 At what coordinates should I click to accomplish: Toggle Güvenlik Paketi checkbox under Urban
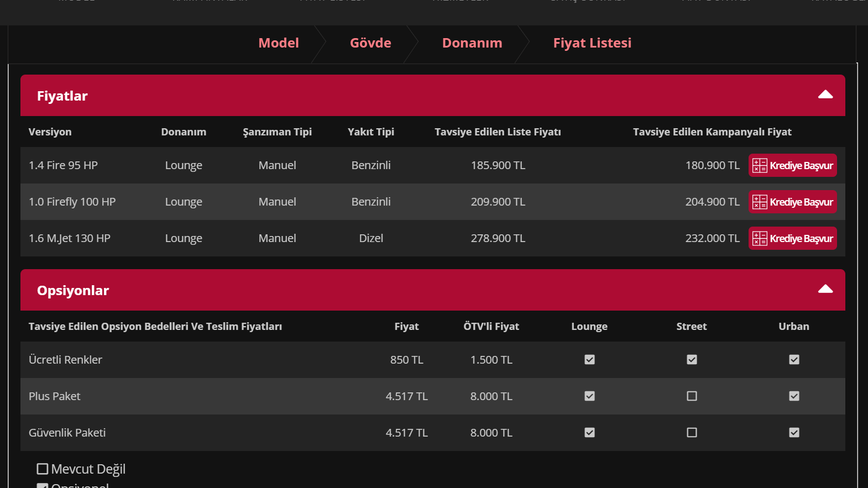coord(794,433)
